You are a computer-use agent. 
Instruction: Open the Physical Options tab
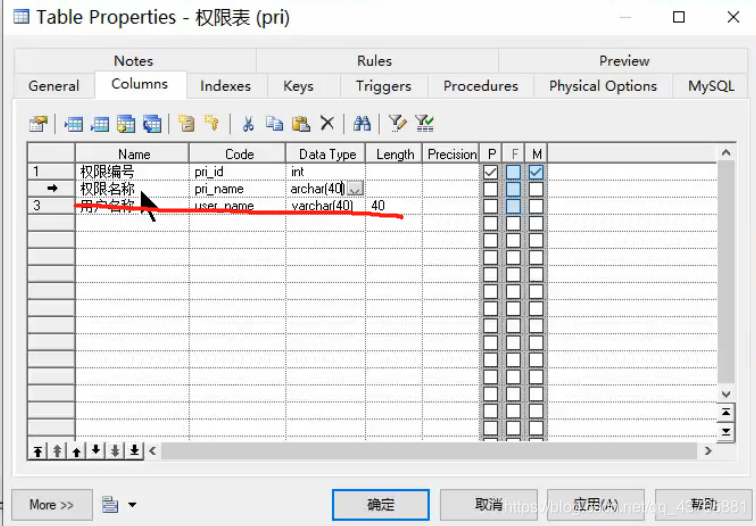pyautogui.click(x=603, y=86)
